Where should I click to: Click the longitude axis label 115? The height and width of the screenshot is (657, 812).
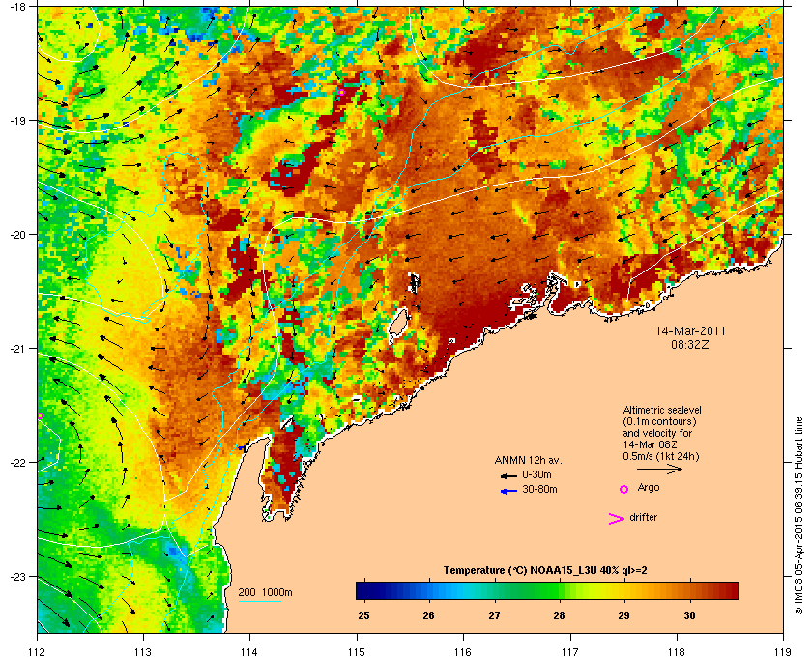point(357,651)
